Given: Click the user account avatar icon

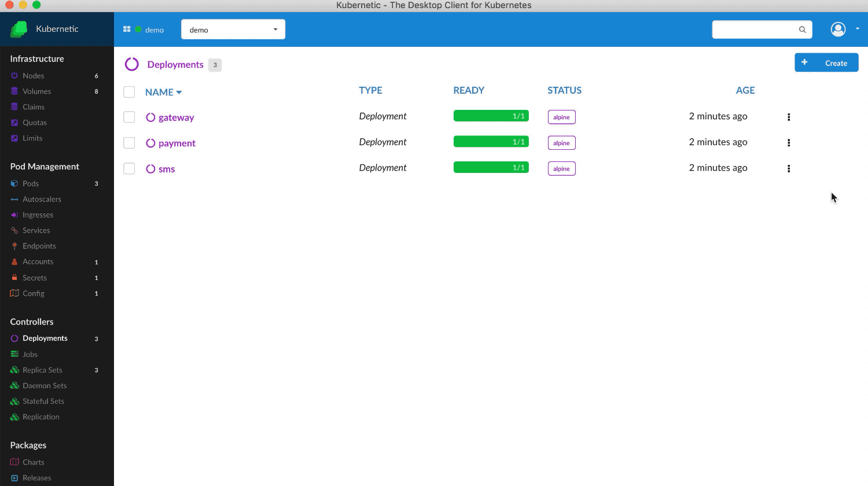Looking at the screenshot, I should coord(838,30).
